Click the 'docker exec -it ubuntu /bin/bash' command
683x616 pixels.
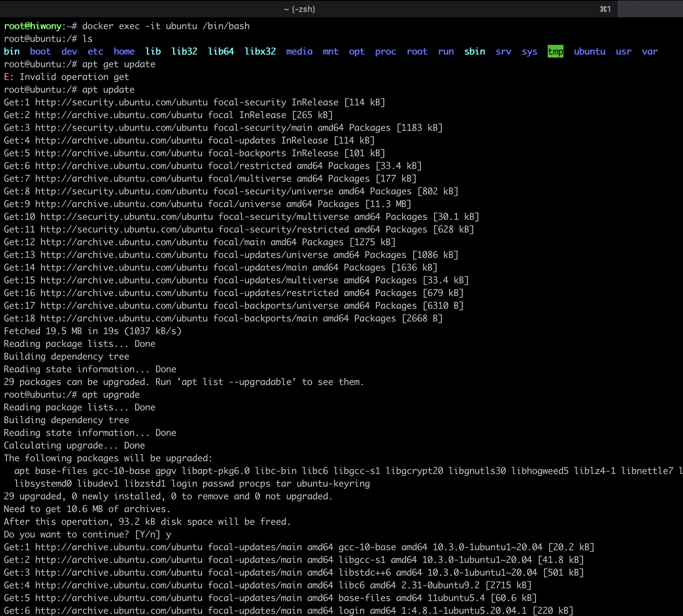pyautogui.click(x=166, y=26)
